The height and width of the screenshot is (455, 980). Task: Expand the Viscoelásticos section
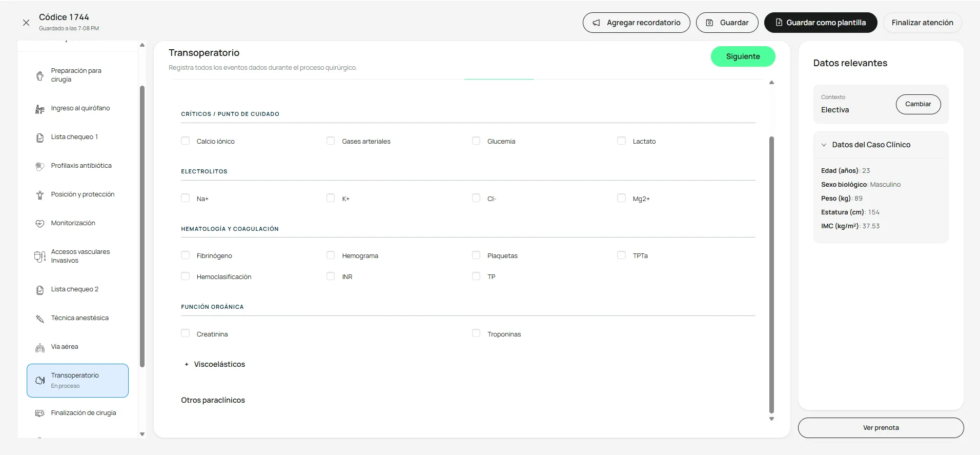pos(215,364)
